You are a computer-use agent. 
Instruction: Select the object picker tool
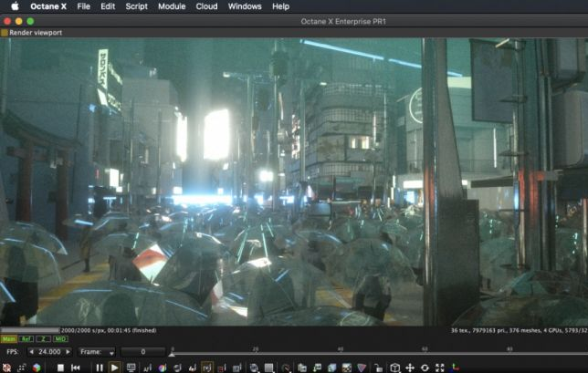[x=193, y=368]
